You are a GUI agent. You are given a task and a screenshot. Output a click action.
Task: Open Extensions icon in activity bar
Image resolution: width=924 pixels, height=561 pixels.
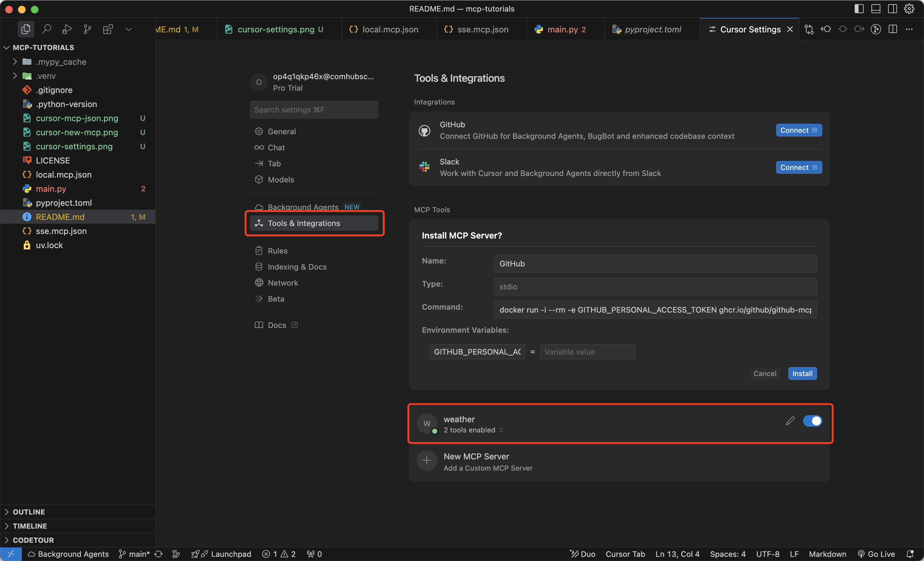coord(108,29)
